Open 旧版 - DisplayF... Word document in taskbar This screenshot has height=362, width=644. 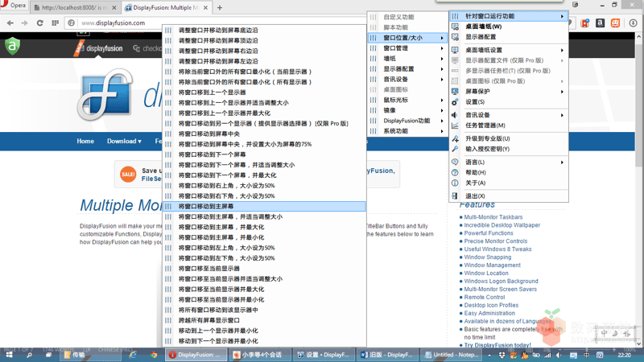click(x=387, y=355)
